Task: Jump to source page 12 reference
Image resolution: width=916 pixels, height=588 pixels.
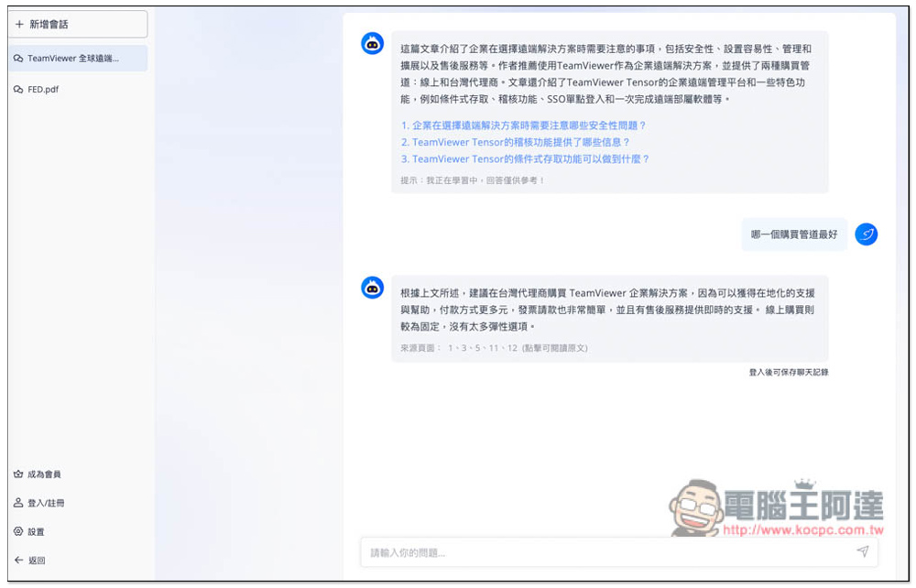Action: point(512,348)
